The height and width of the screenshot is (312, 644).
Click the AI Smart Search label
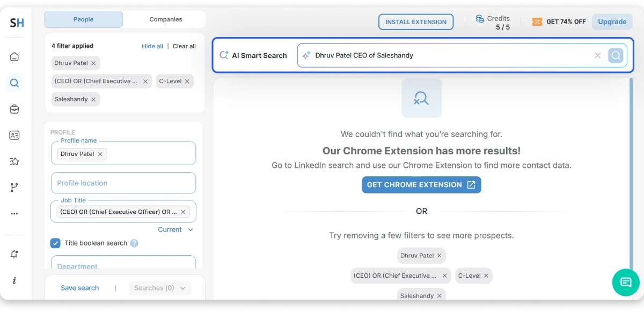click(259, 55)
